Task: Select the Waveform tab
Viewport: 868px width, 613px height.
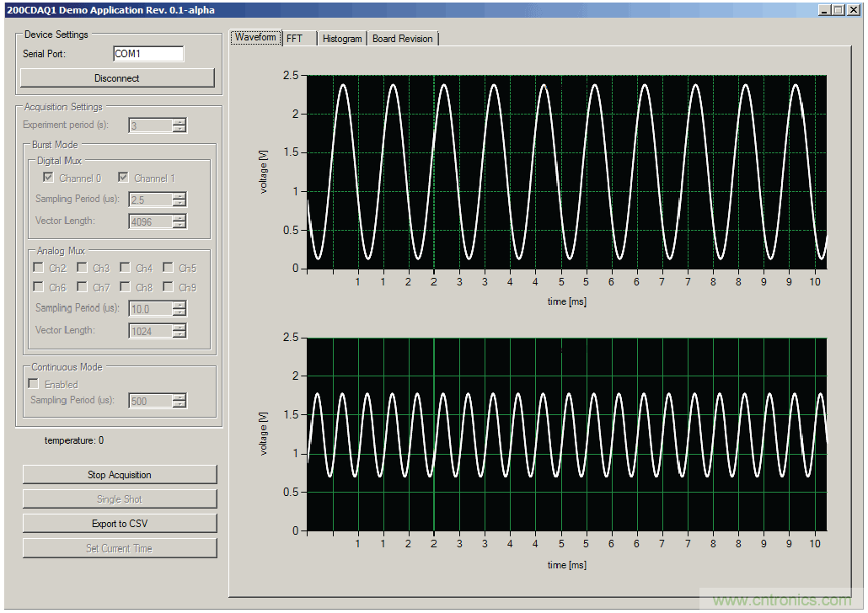Action: [255, 38]
